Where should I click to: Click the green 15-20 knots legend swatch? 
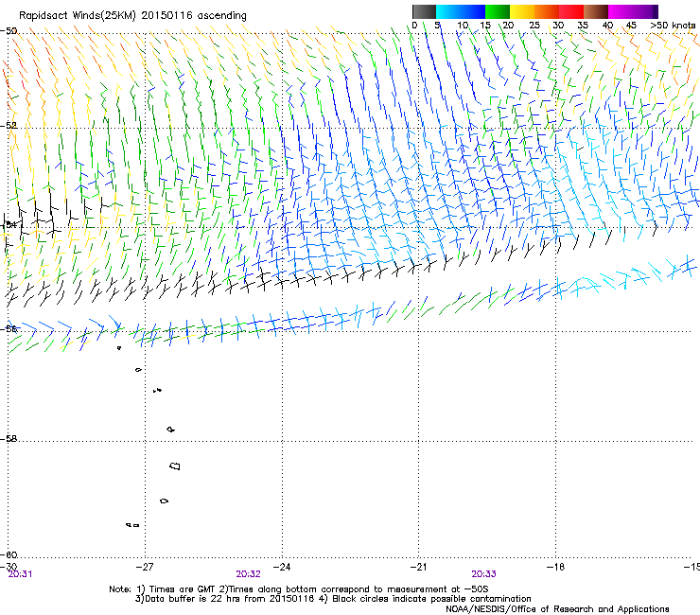pos(498,11)
